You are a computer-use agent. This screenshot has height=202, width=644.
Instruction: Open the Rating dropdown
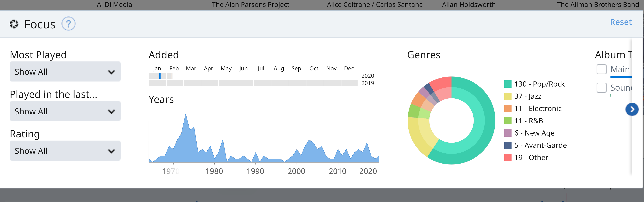point(65,151)
